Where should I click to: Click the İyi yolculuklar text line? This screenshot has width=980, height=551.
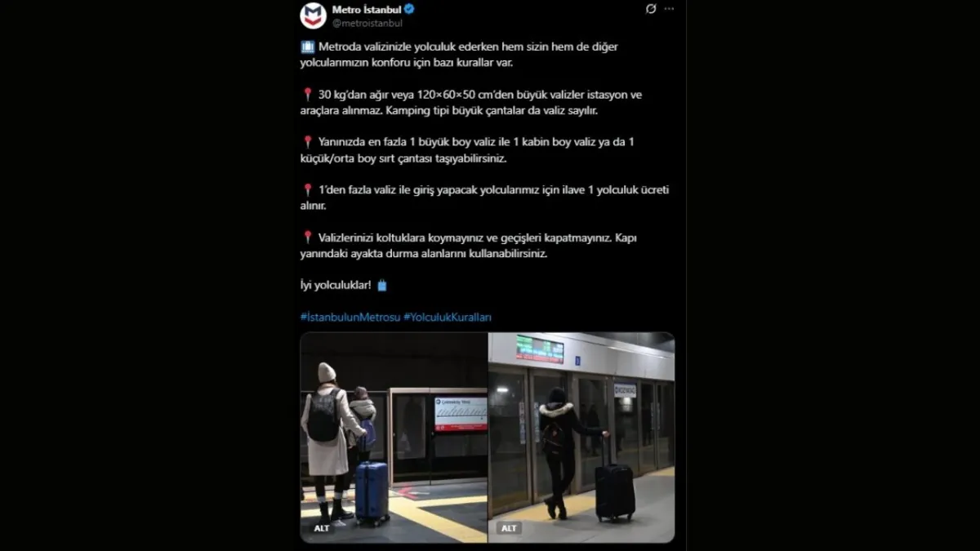336,286
